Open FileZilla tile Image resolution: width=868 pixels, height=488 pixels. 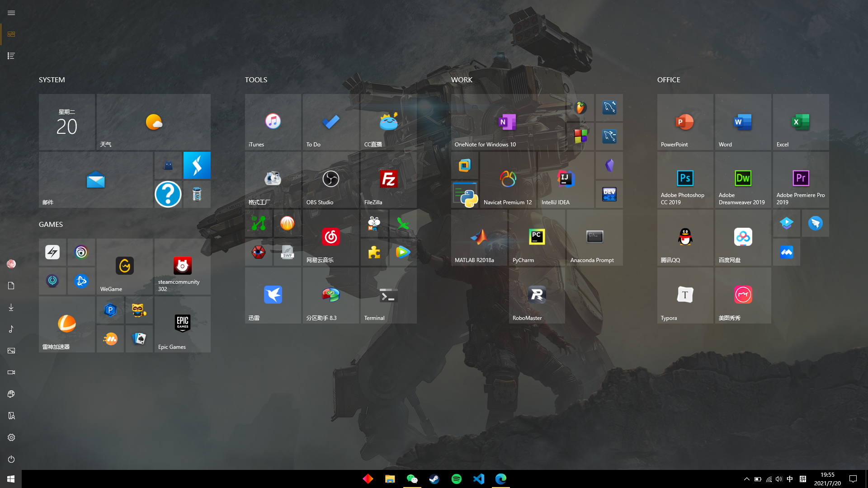point(388,180)
